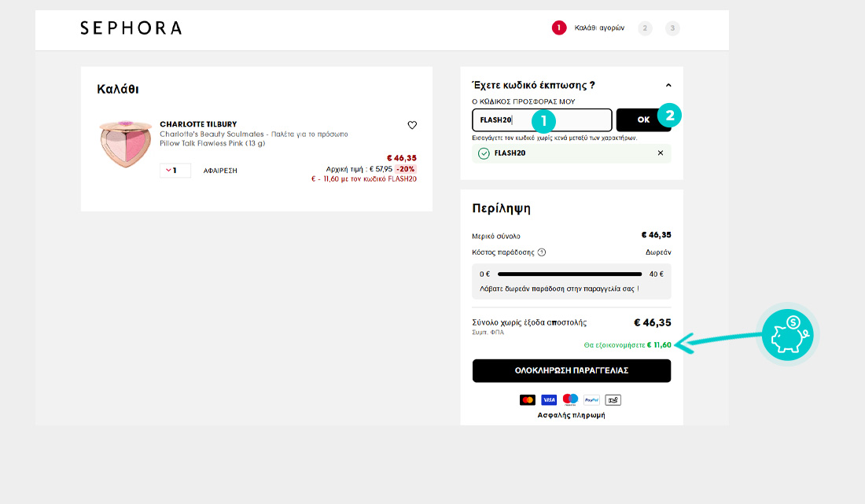
Task: Remove the applied FLASH20 code
Action: point(661,153)
